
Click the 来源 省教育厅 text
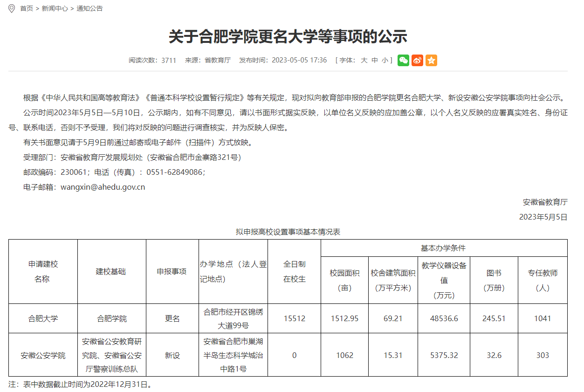point(207,60)
